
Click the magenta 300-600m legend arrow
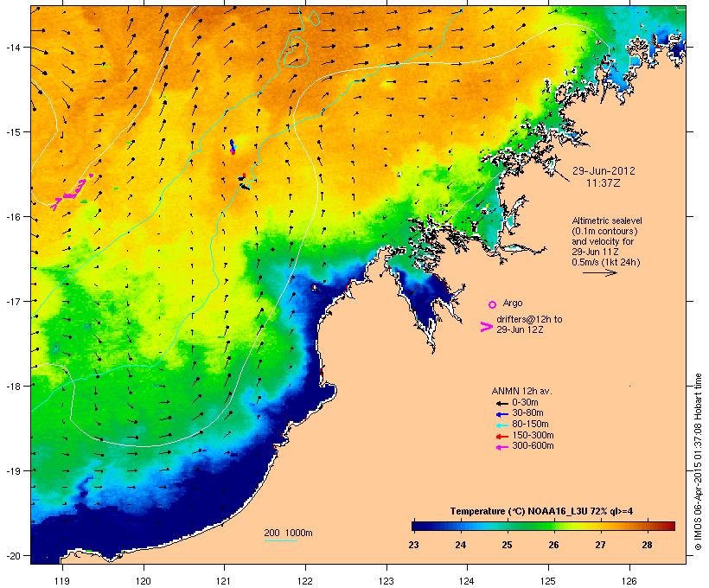tap(502, 447)
